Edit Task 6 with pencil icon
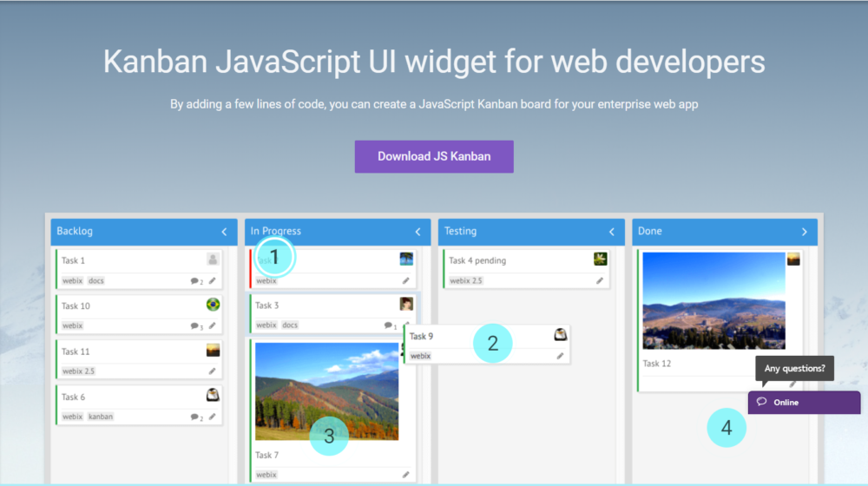The height and width of the screenshot is (486, 868). tap(213, 417)
